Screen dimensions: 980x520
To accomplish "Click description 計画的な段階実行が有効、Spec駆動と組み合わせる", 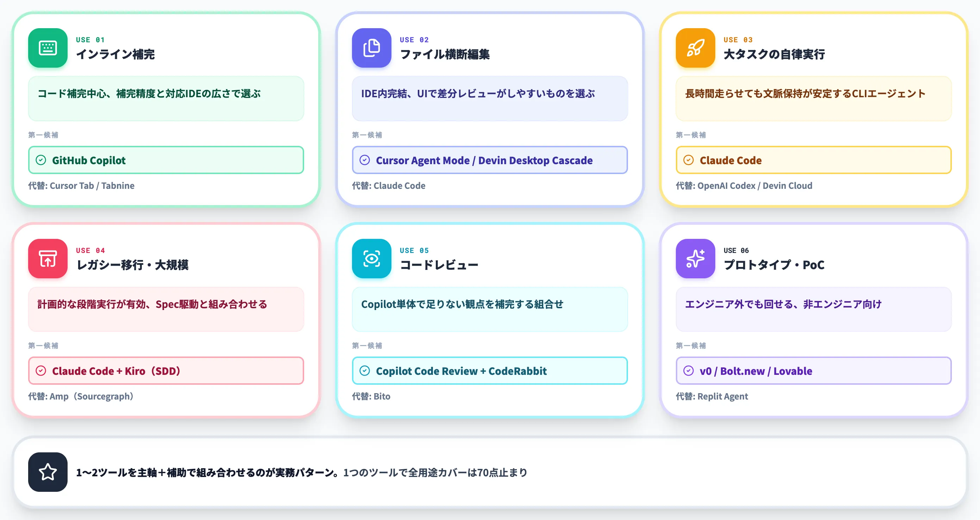I will coord(152,304).
